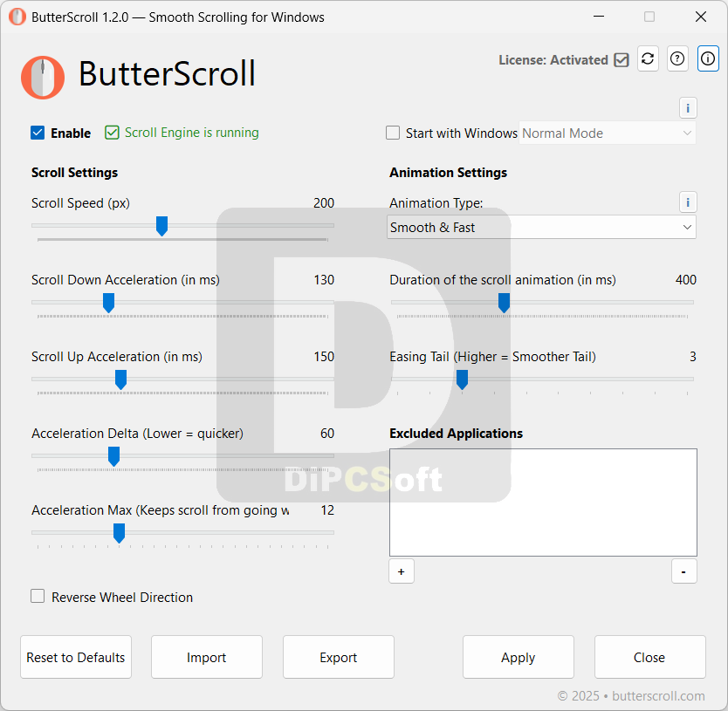Click the Scroll Up Acceleration value 150
This screenshot has width=728, height=711.
(x=324, y=357)
